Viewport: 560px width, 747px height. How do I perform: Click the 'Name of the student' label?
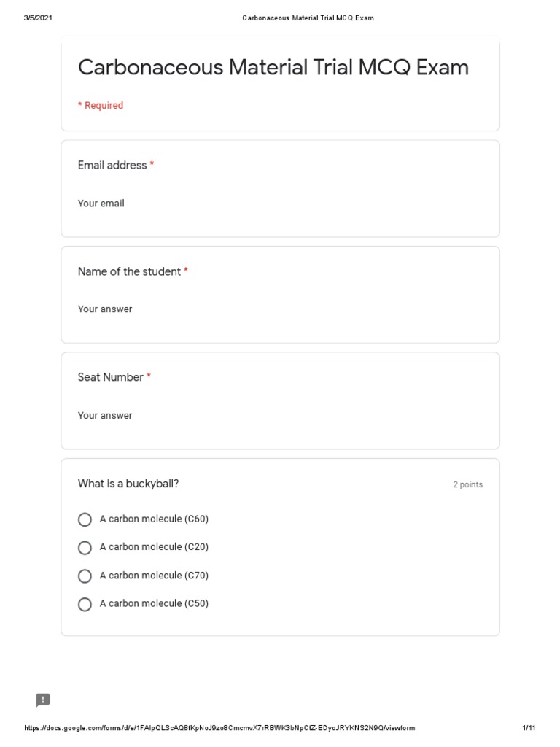129,271
